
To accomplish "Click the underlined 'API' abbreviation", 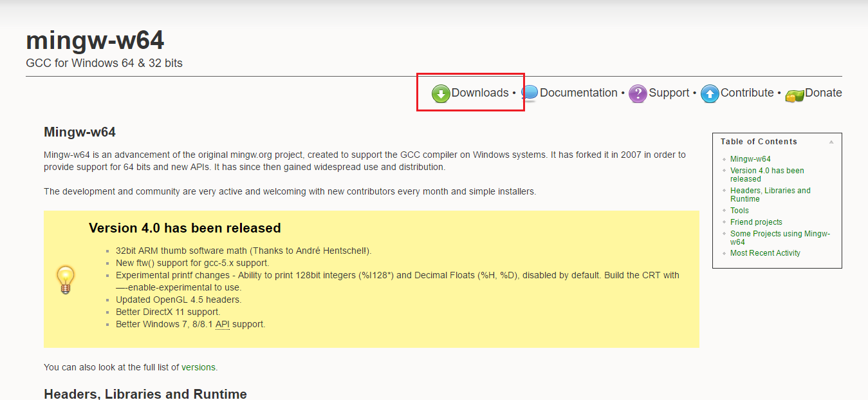I will [222, 324].
